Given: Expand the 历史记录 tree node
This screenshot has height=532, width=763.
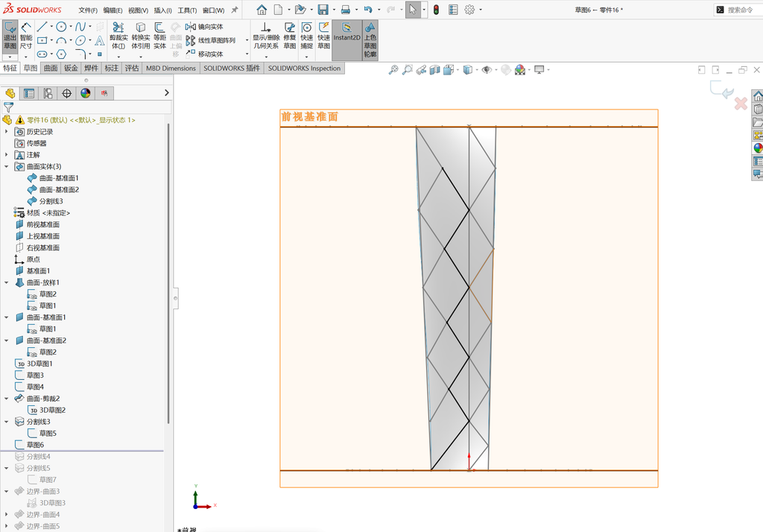Looking at the screenshot, I should [x=6, y=131].
